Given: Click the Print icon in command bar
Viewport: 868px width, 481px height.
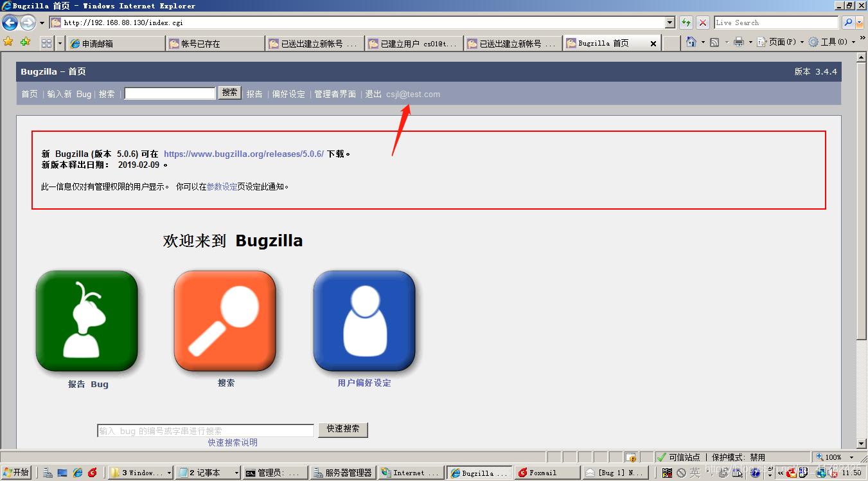Looking at the screenshot, I should pos(739,42).
